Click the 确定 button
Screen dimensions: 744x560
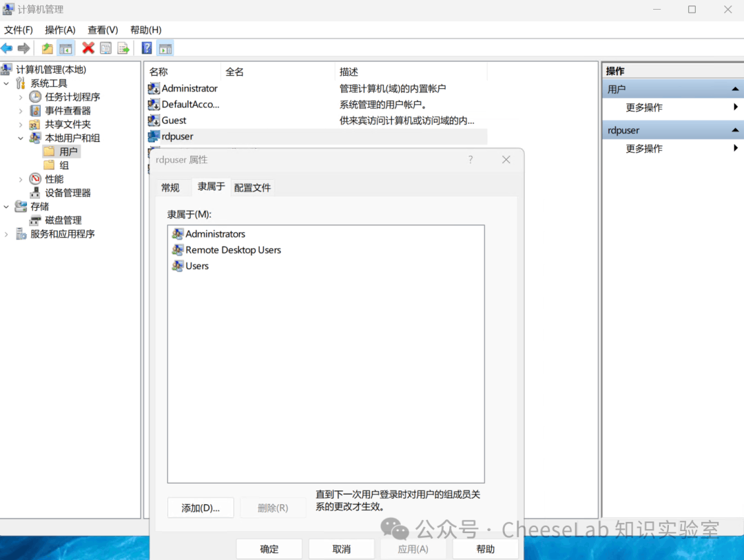(269, 549)
